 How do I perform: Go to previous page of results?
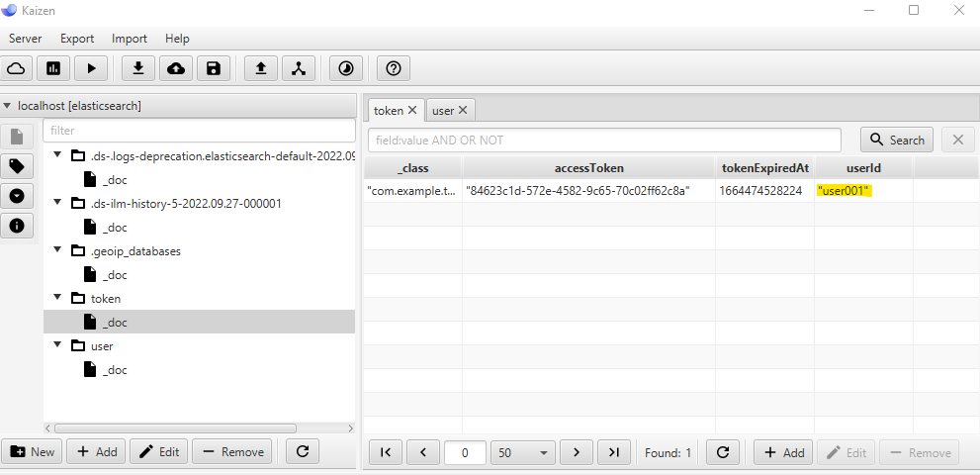click(423, 452)
